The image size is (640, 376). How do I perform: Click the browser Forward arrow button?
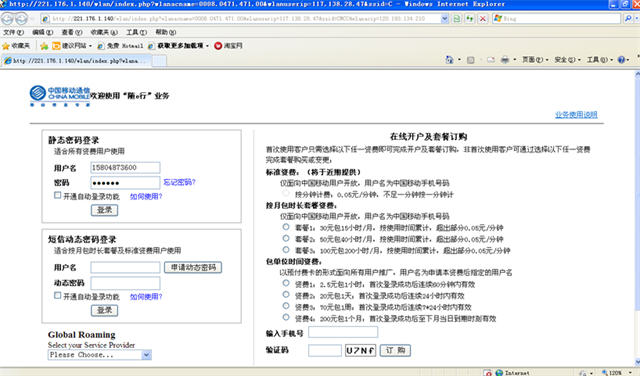(21, 19)
